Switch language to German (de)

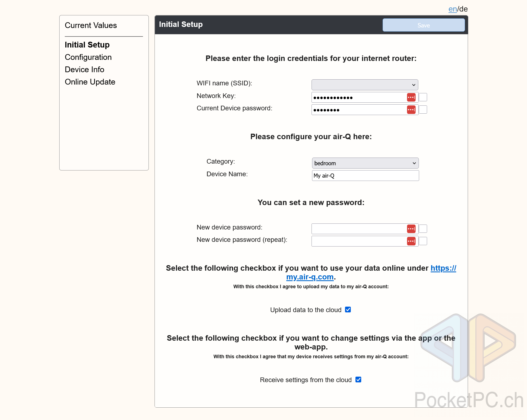coord(463,9)
